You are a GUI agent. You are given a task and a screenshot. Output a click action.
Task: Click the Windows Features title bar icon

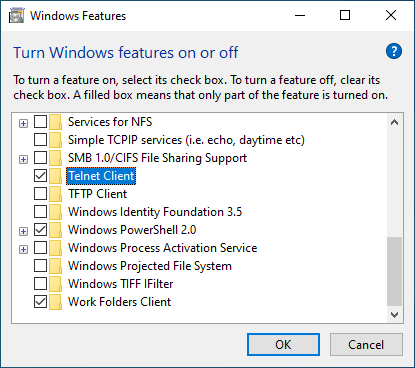(x=16, y=16)
